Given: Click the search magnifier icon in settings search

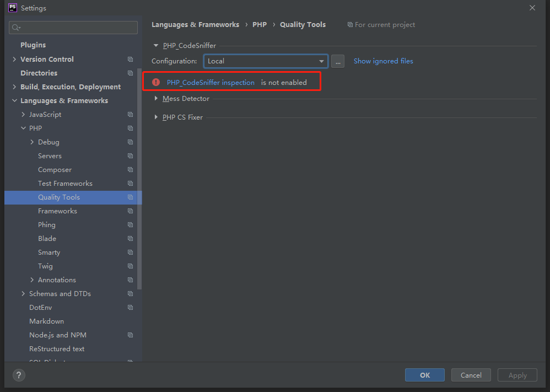Looking at the screenshot, I should click(x=16, y=28).
